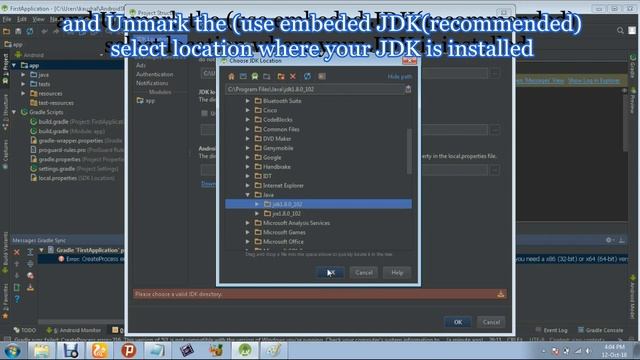Open settings.gradle in project tree

56,169
